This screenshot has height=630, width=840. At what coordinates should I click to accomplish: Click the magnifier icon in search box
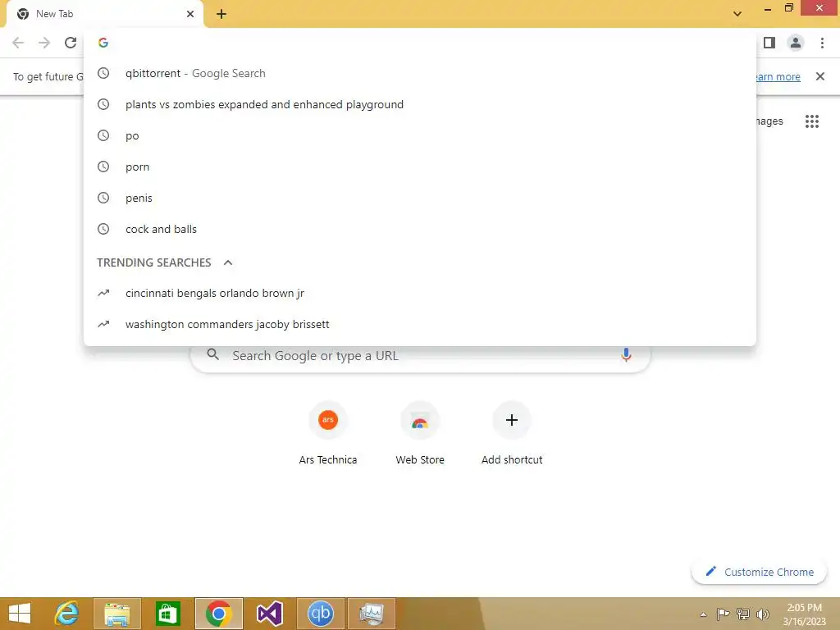212,354
